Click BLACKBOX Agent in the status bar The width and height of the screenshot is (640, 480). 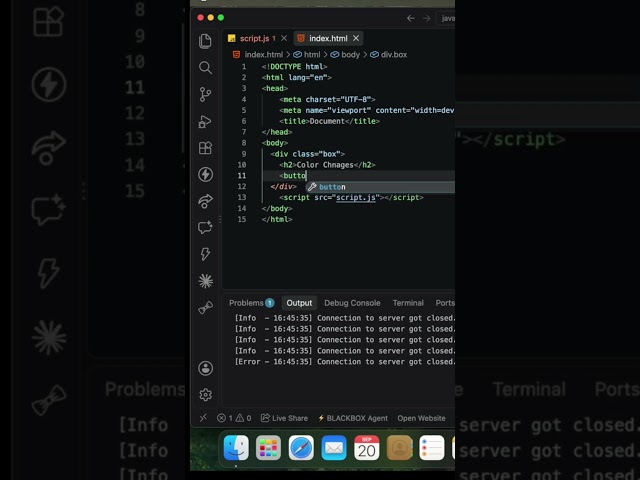tap(353, 418)
